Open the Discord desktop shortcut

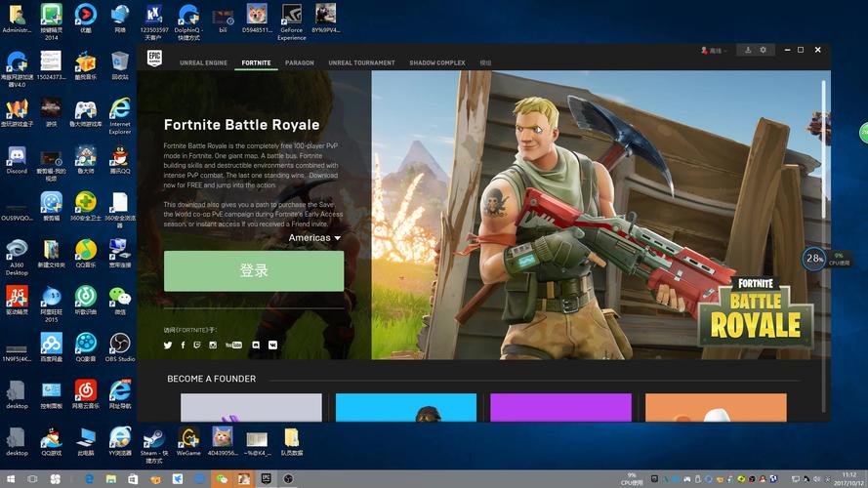pyautogui.click(x=17, y=161)
